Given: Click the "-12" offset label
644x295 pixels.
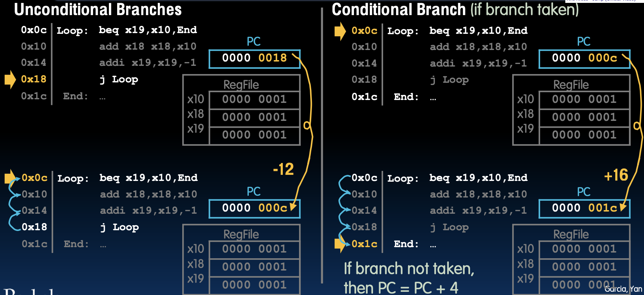Looking at the screenshot, I should [x=284, y=169].
